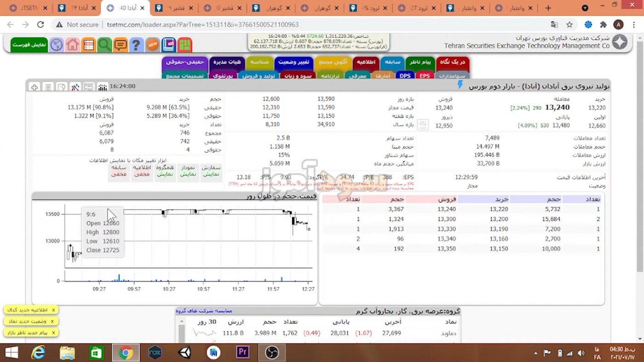Toggle سفارش نمایش display button

coord(211,171)
